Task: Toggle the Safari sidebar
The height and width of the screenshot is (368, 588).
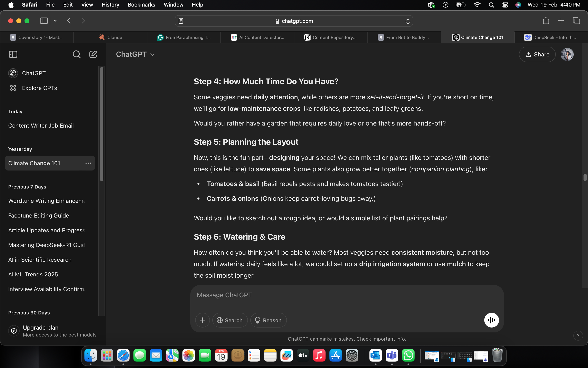Action: (x=44, y=21)
